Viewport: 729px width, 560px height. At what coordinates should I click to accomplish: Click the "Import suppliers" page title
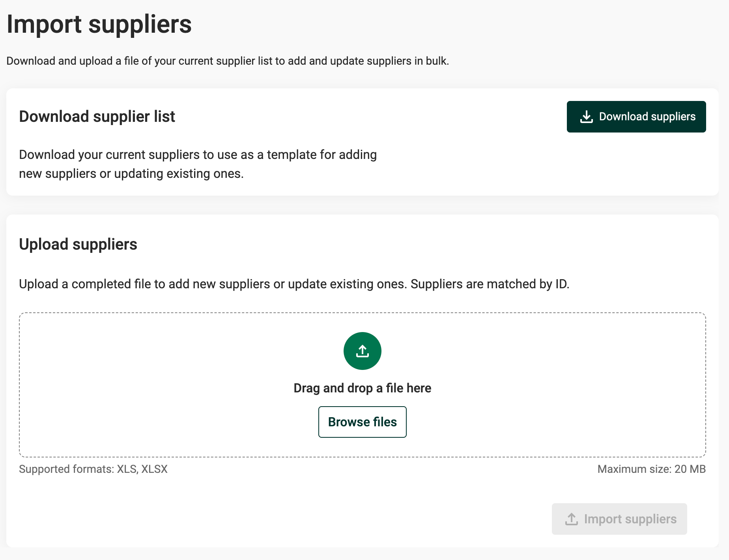[x=99, y=24]
